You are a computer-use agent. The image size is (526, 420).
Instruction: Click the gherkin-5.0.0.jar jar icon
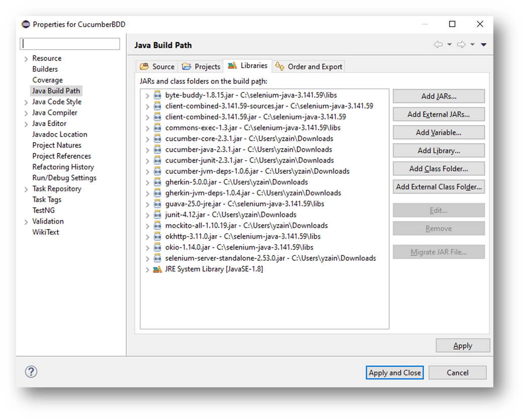(x=157, y=182)
